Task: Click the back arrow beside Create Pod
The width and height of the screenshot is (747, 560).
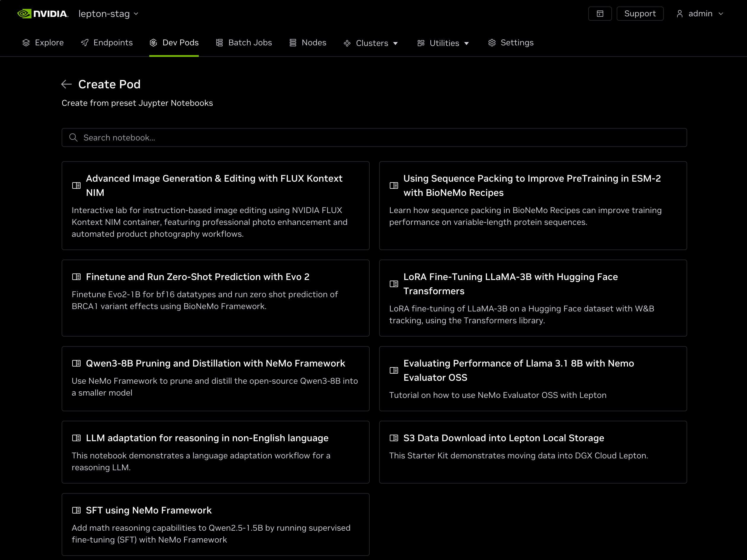Action: [66, 84]
